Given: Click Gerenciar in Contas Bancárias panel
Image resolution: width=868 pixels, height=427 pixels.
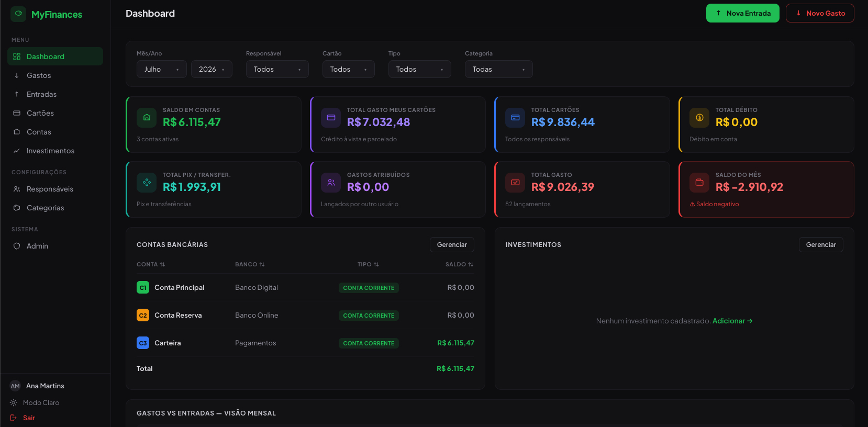Looking at the screenshot, I should pos(452,244).
